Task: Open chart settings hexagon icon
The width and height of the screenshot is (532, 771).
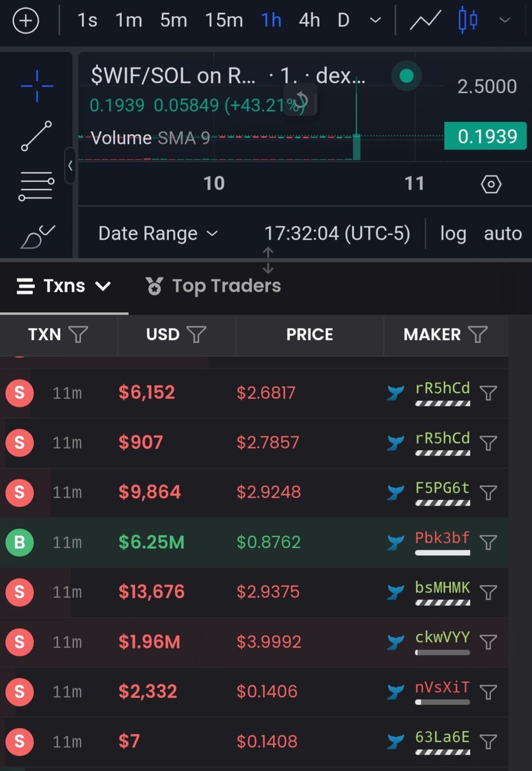Action: tap(491, 184)
